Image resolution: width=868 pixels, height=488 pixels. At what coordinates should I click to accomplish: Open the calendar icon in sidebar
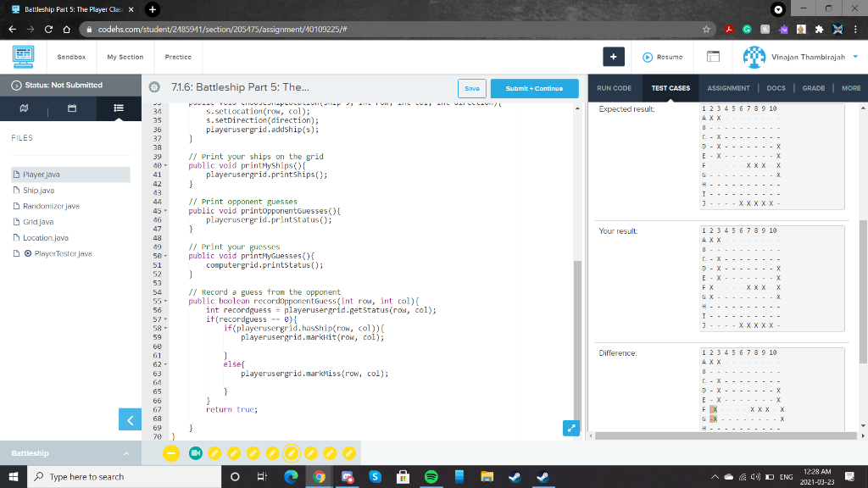72,108
